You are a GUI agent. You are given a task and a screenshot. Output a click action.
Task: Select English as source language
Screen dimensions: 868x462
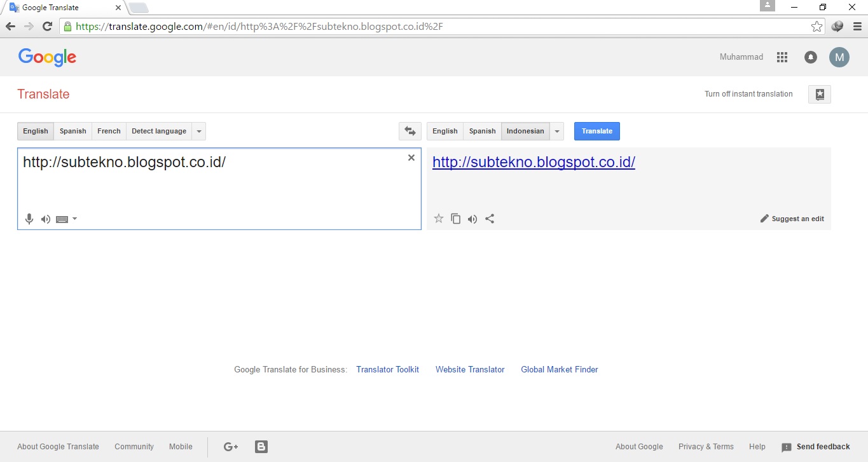[x=36, y=131]
